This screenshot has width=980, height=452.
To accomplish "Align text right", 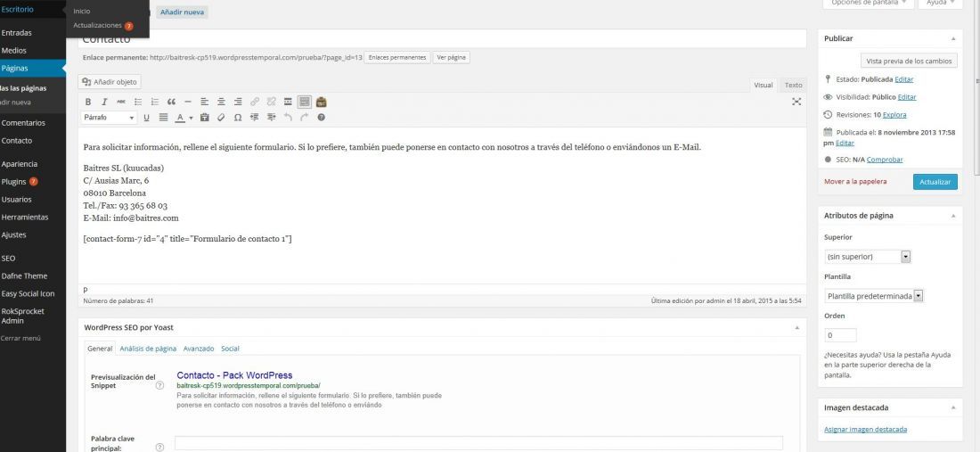I will [x=238, y=102].
